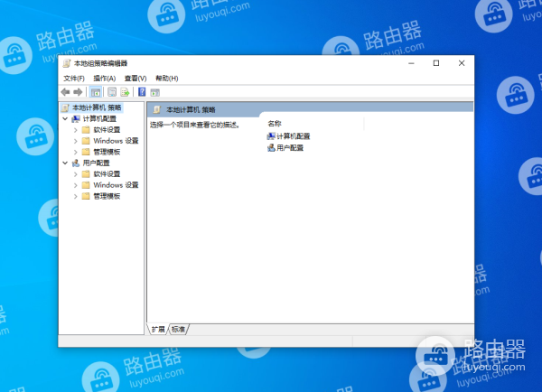The width and height of the screenshot is (542, 392).
Task: Click the Export List toolbar icon
Action: (125, 92)
